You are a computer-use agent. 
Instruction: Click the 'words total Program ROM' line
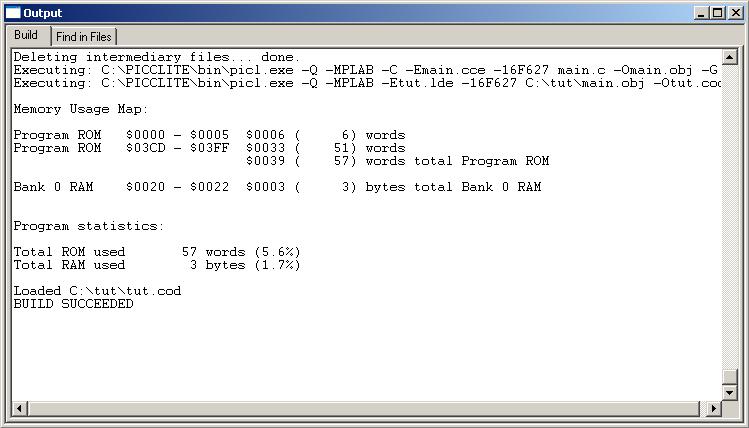397,161
